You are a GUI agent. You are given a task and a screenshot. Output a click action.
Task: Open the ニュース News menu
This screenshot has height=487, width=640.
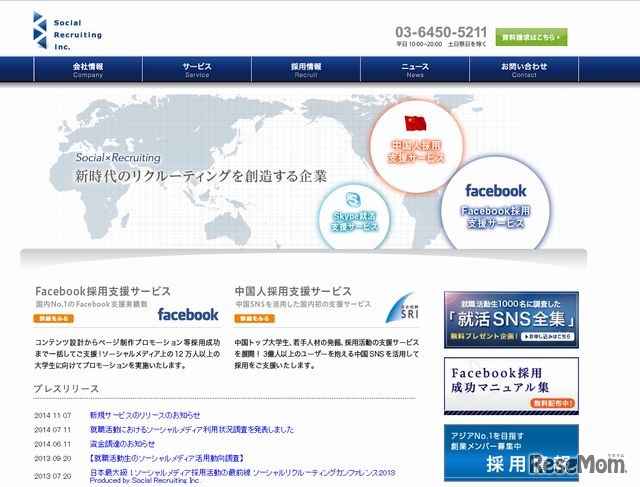pos(415,70)
